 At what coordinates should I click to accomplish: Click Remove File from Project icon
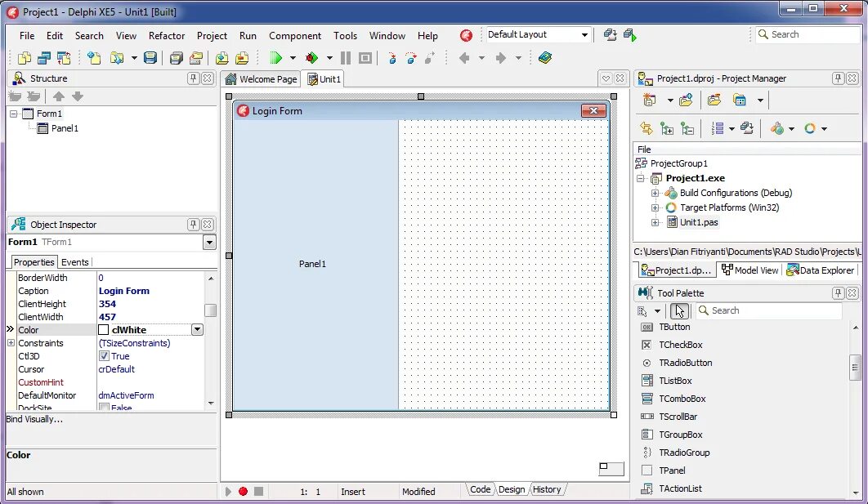(242, 57)
